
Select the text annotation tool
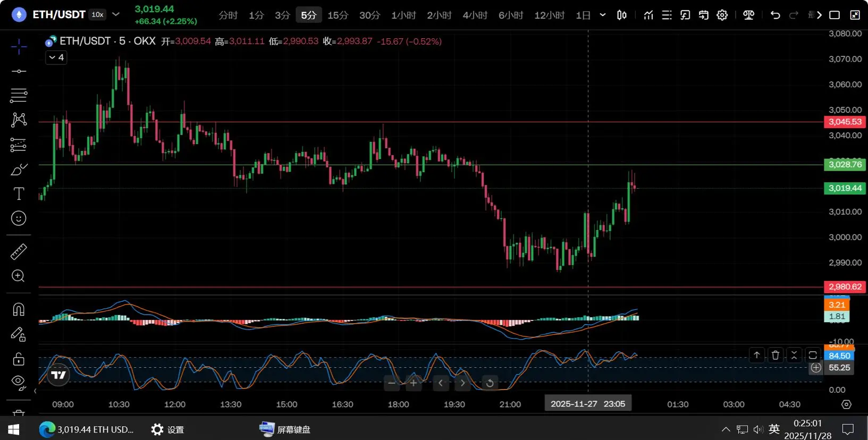pos(19,194)
